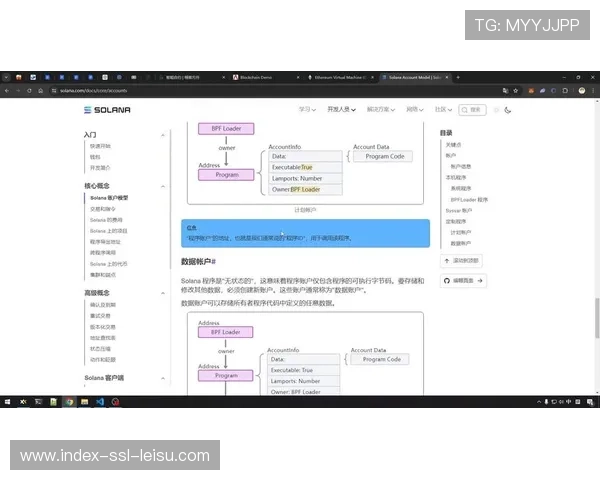
Task: Open the browser extensions puzzle icon
Action: 565,91
